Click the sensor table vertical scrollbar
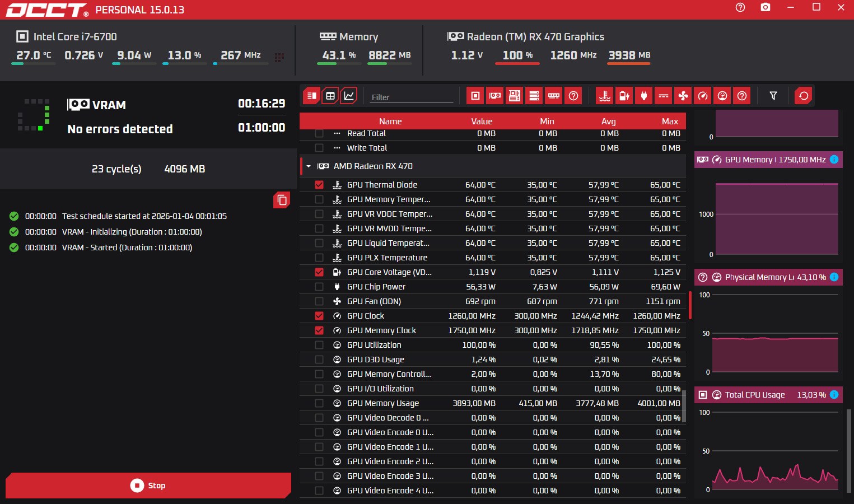Image resolution: width=854 pixels, height=504 pixels. [684, 408]
